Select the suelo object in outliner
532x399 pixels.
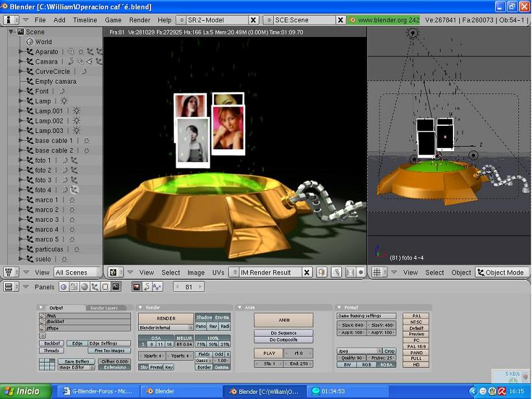43,259
